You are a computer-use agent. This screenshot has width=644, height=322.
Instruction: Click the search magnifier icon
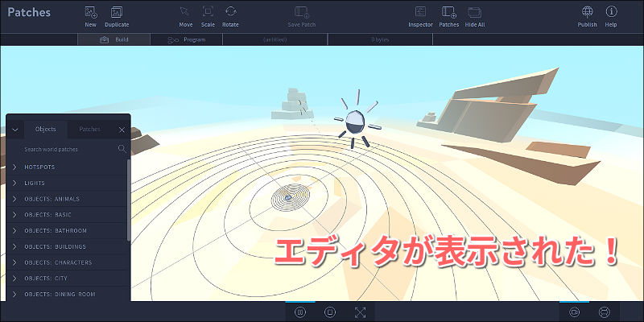(x=122, y=149)
